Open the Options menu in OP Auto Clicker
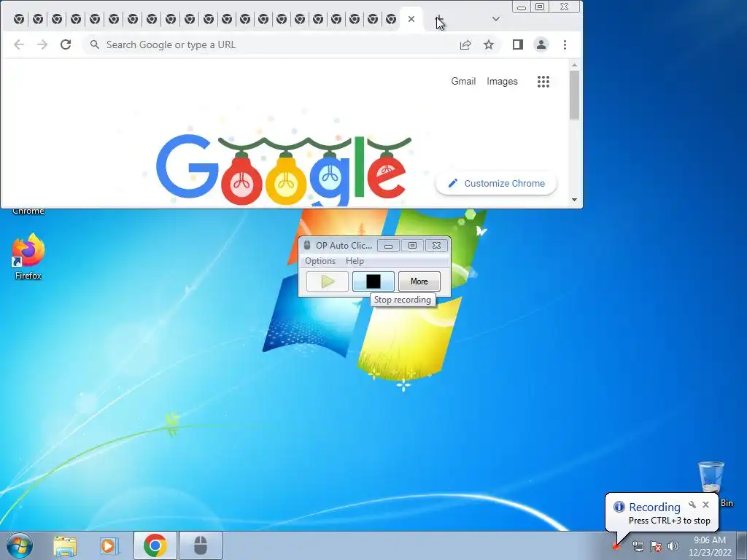 (x=320, y=261)
